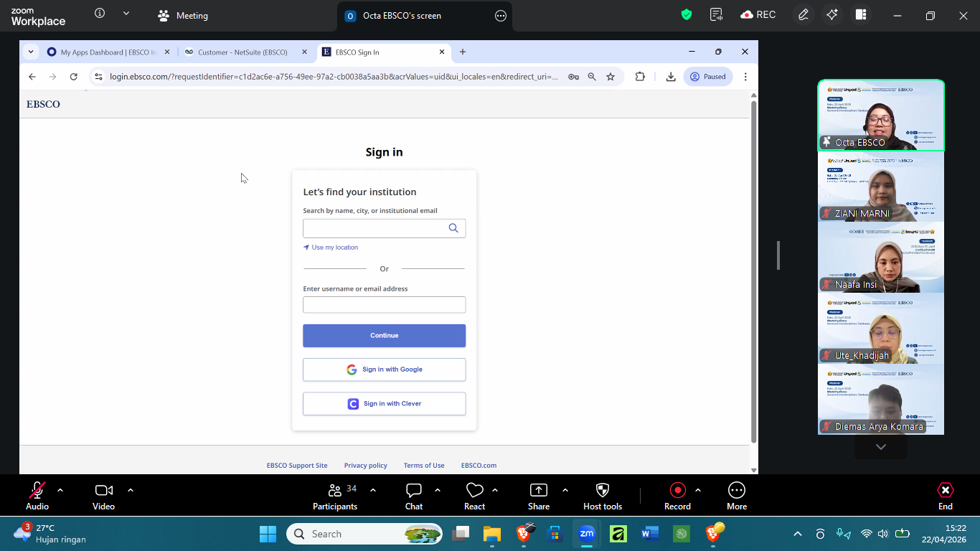Open saved passwords key icon
Viewport: 980px width, 551px height.
click(573, 77)
